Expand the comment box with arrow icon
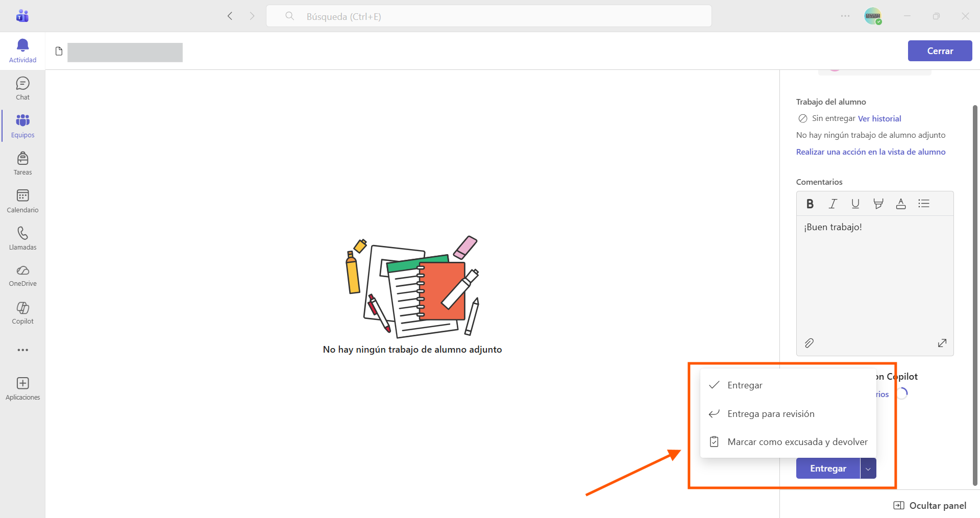 942,343
